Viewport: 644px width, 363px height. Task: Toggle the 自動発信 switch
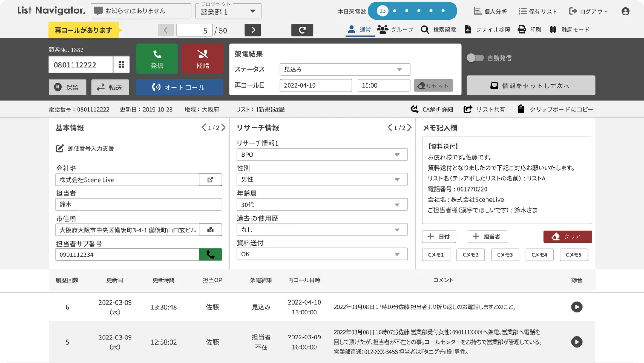pos(475,58)
